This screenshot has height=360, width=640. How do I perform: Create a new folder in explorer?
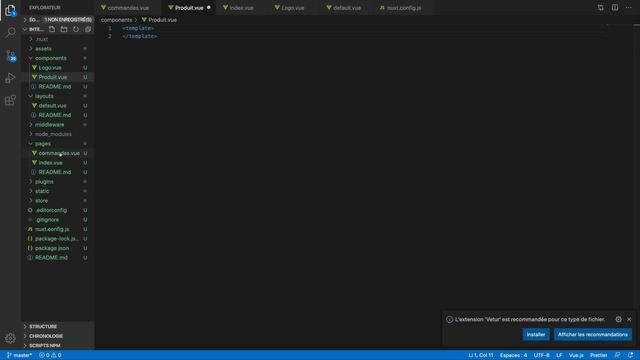pyautogui.click(x=64, y=29)
